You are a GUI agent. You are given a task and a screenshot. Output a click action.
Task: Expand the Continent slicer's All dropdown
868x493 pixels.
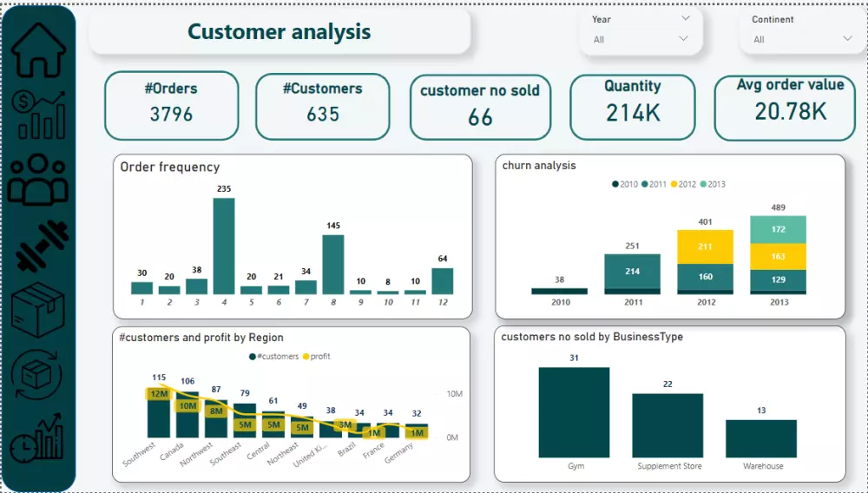tap(847, 39)
